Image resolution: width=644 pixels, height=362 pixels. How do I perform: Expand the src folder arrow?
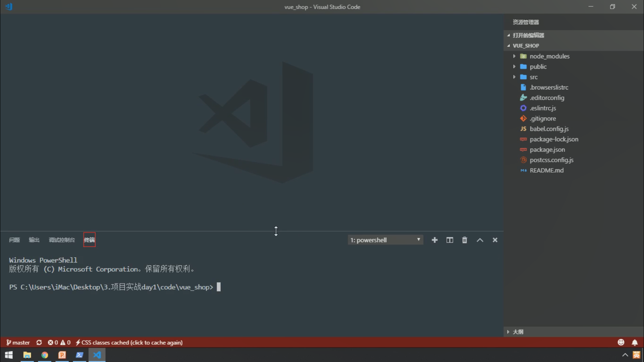pyautogui.click(x=514, y=77)
